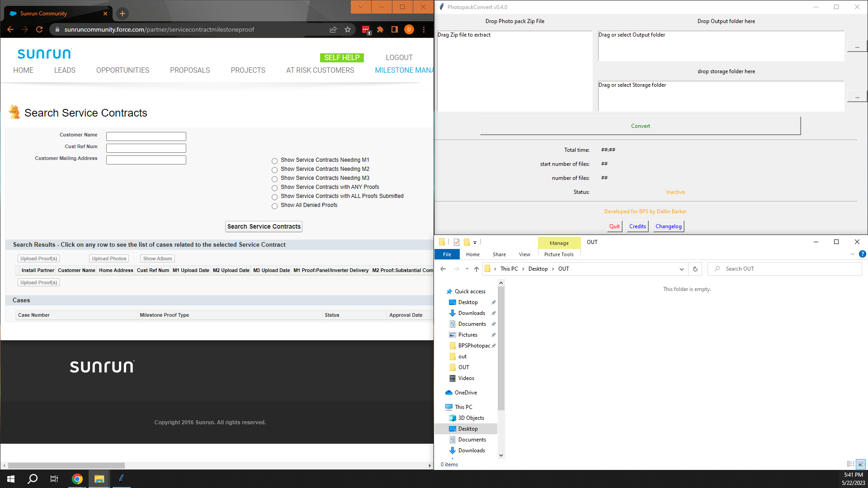Click the Customer Name input field
The width and height of the screenshot is (868, 488).
146,136
